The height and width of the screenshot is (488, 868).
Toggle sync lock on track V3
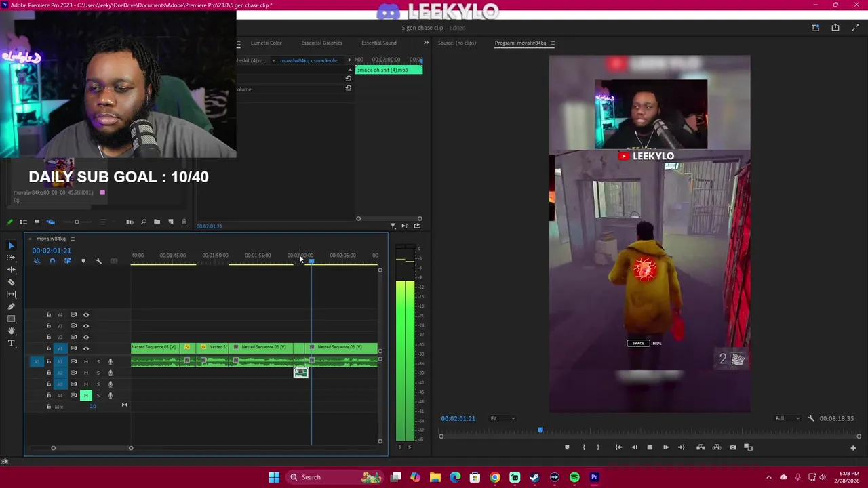pyautogui.click(x=74, y=326)
